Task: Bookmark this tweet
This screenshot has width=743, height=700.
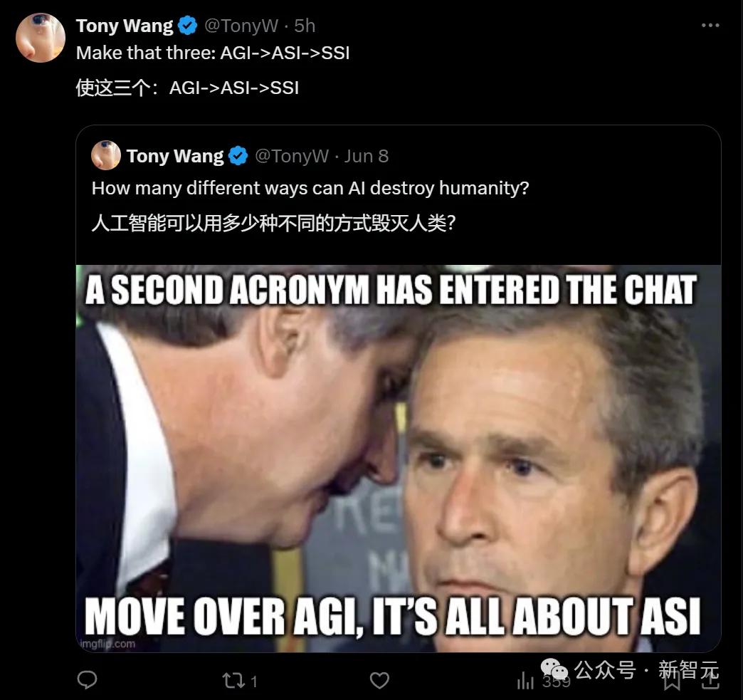Action: 671,682
